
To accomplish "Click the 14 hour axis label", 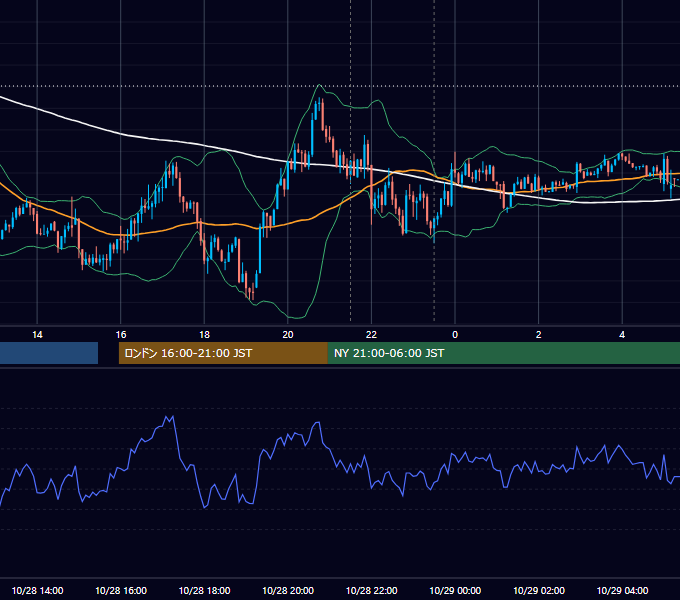I will coord(37,335).
